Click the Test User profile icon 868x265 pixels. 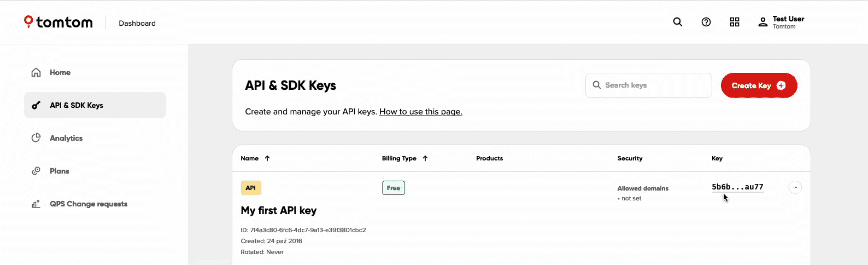(x=763, y=22)
